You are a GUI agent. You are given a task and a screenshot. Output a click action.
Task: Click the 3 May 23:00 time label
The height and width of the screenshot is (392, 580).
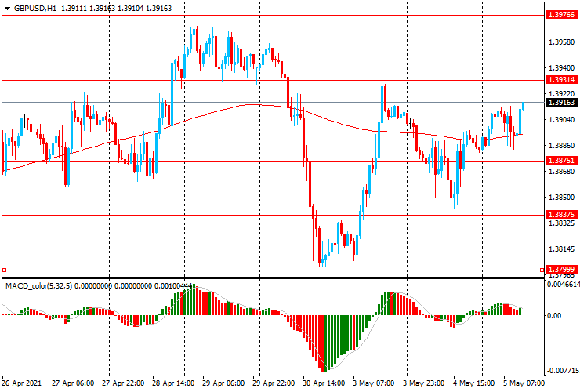coord(424,383)
